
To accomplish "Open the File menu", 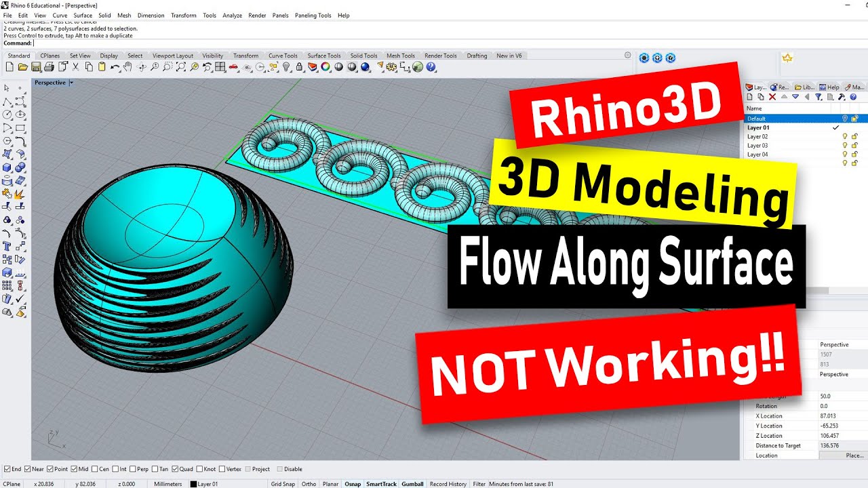I will (7, 15).
